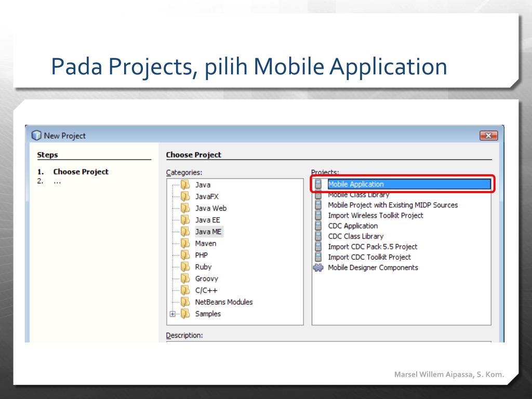Click the NetBeans Modules folder icon
Image resolution: width=532 pixels, height=399 pixels.
[185, 302]
